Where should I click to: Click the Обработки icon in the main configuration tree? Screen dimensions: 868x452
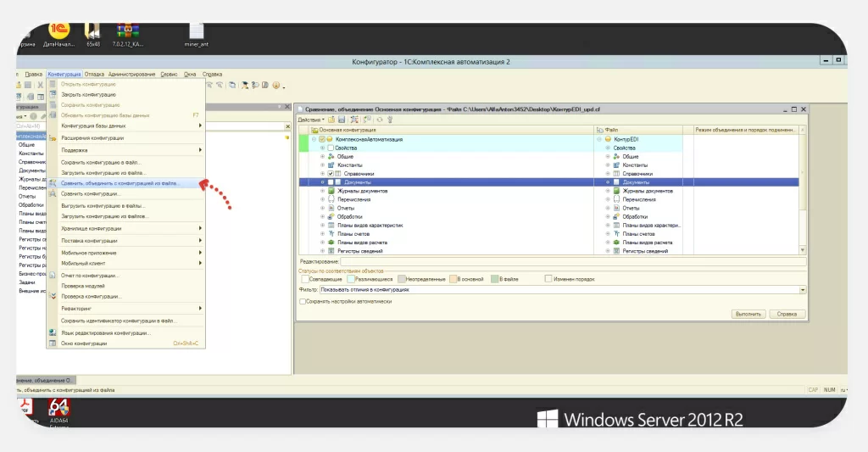pos(331,216)
